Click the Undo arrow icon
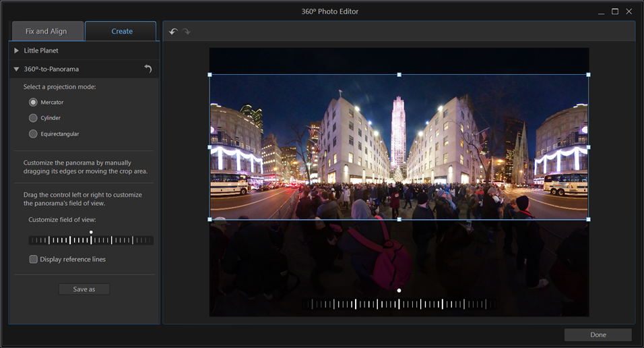 pyautogui.click(x=173, y=32)
